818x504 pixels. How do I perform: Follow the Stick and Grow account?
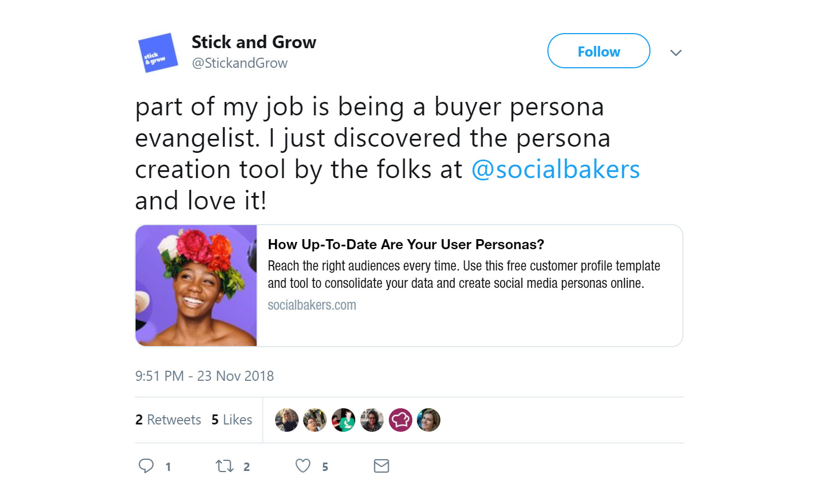click(598, 52)
